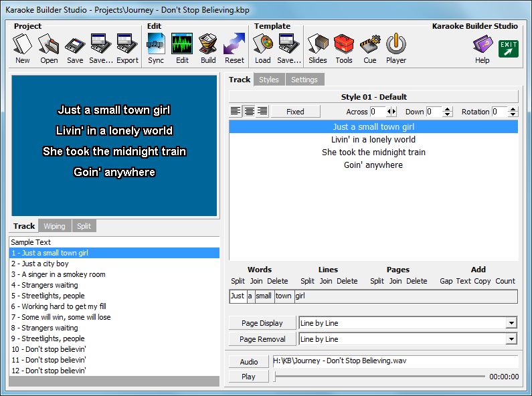This screenshot has height=396, width=532.
Task: Select page '2 - Just a city boy'
Action: click(x=114, y=264)
